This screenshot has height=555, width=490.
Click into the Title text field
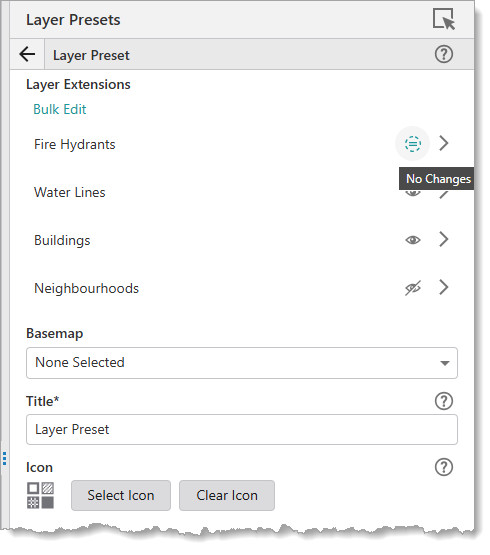[x=242, y=429]
